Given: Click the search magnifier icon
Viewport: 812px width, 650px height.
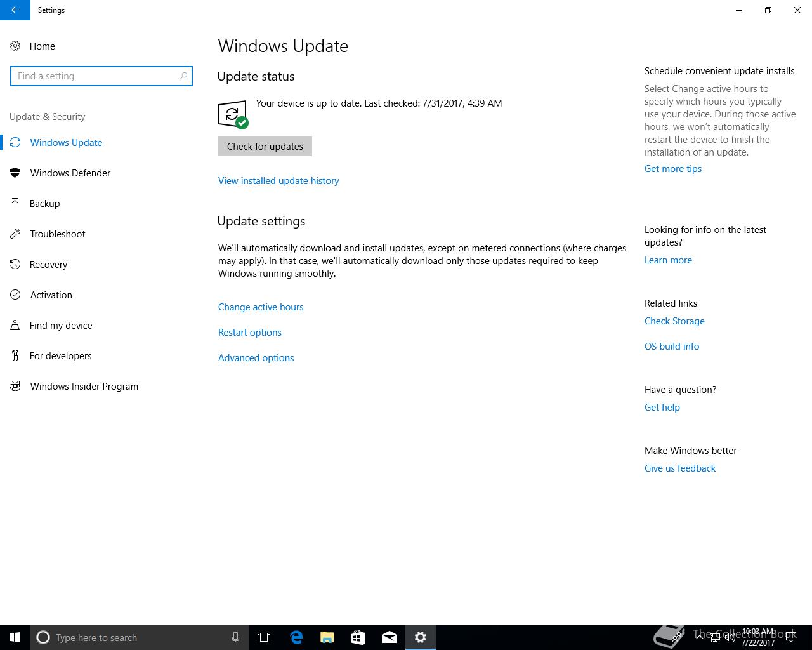Looking at the screenshot, I should click(183, 76).
